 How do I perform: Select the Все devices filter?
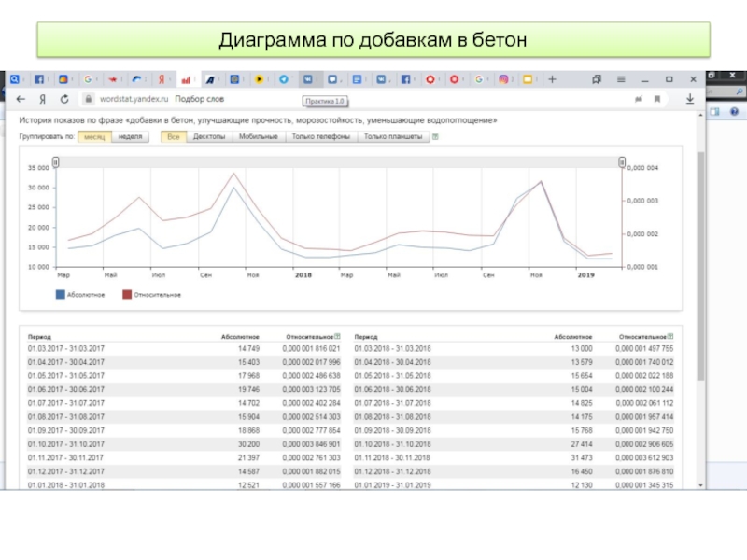[172, 136]
